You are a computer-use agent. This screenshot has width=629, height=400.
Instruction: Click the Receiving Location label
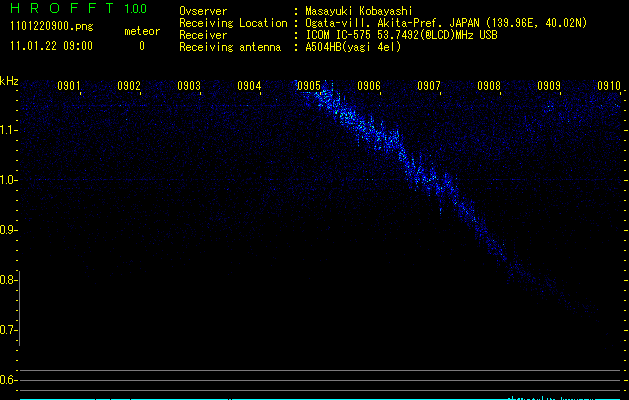coord(233,23)
